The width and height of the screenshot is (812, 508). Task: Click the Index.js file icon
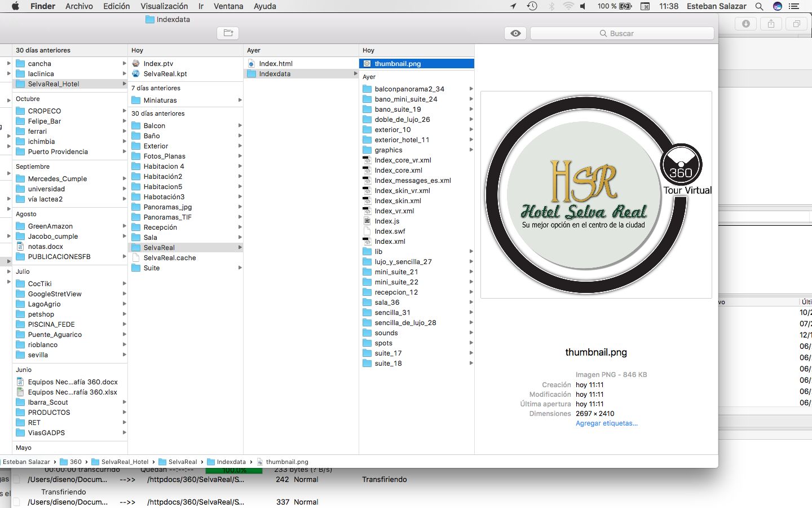pos(367,221)
